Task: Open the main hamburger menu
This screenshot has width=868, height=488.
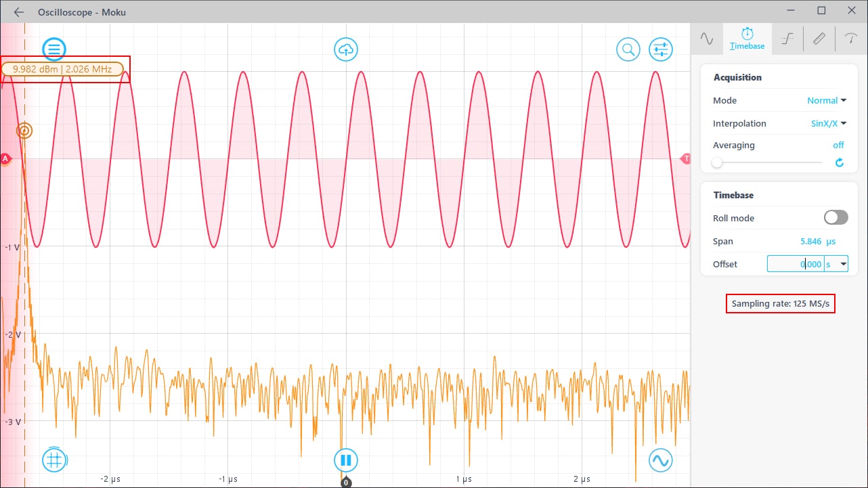Action: [54, 49]
